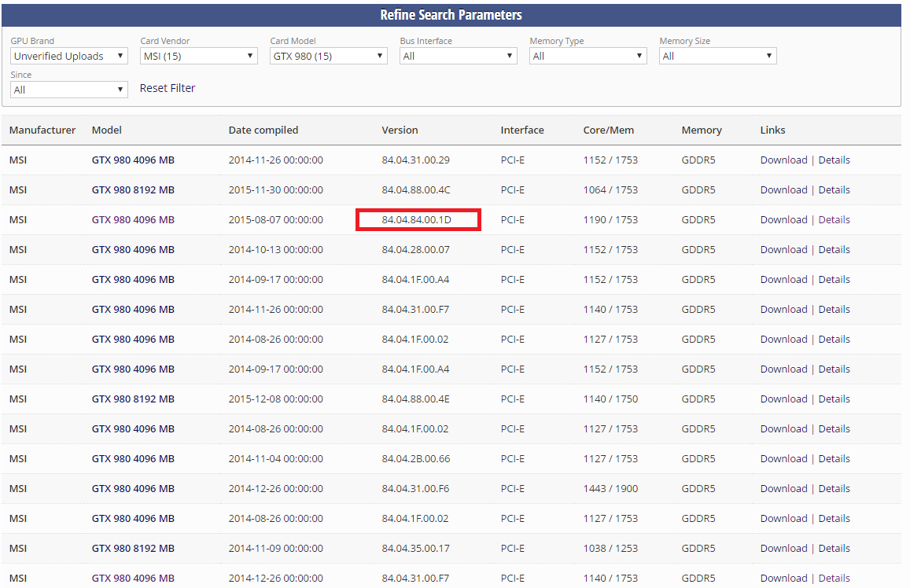
Task: Open GTX 980 4096 MB model dated 2014-11-04
Action: click(x=133, y=458)
